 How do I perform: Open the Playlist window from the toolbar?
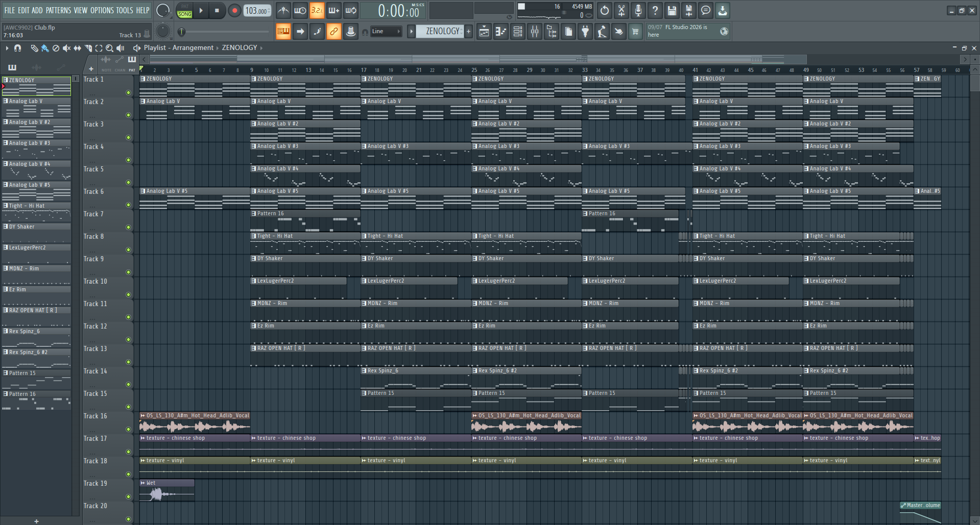pyautogui.click(x=484, y=32)
